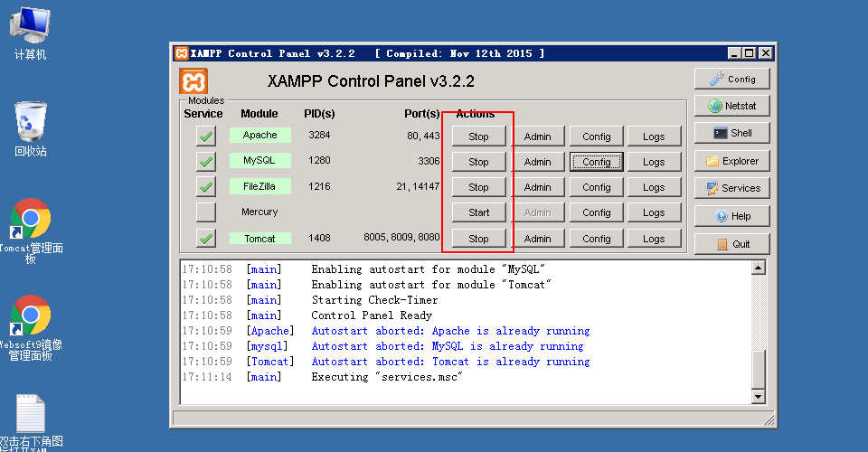This screenshot has height=452, width=868.
Task: Open the XAMPP Config wrench button
Action: 732,79
